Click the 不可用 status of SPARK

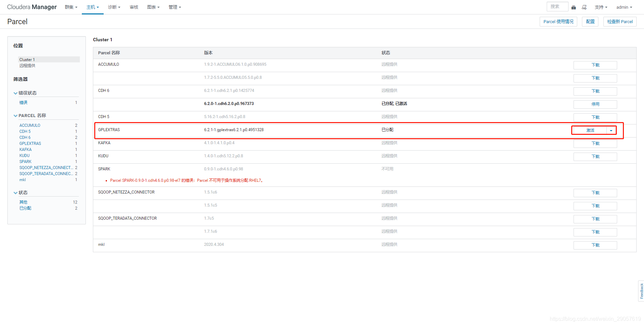click(x=387, y=169)
